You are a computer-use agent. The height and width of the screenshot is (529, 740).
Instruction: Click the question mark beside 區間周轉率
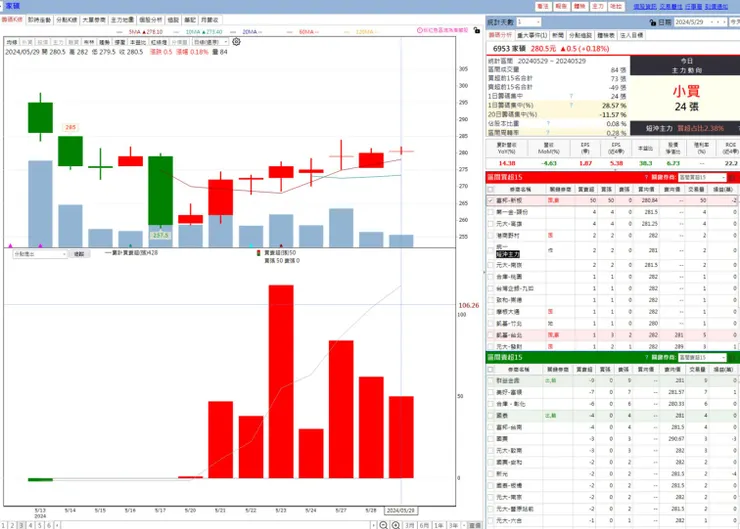point(548,133)
